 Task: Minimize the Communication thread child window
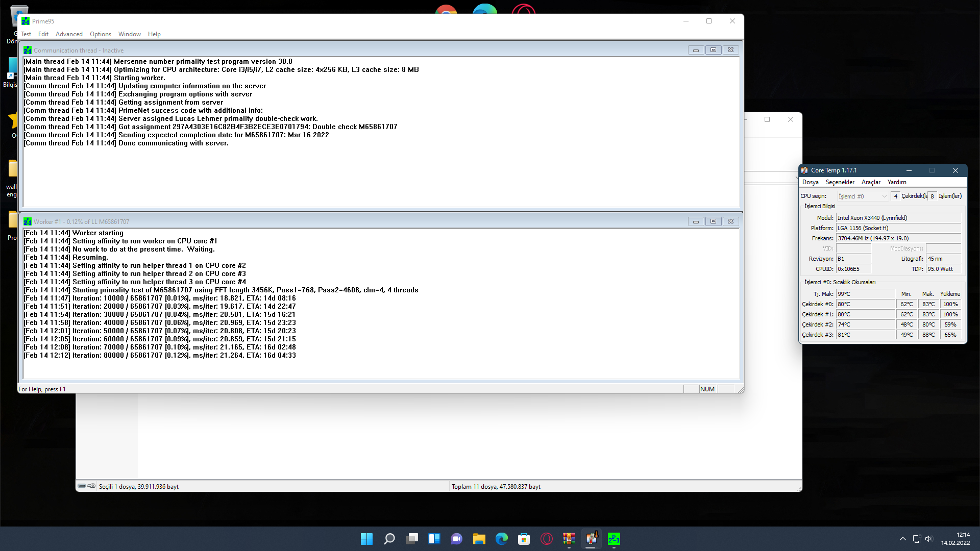pyautogui.click(x=695, y=50)
